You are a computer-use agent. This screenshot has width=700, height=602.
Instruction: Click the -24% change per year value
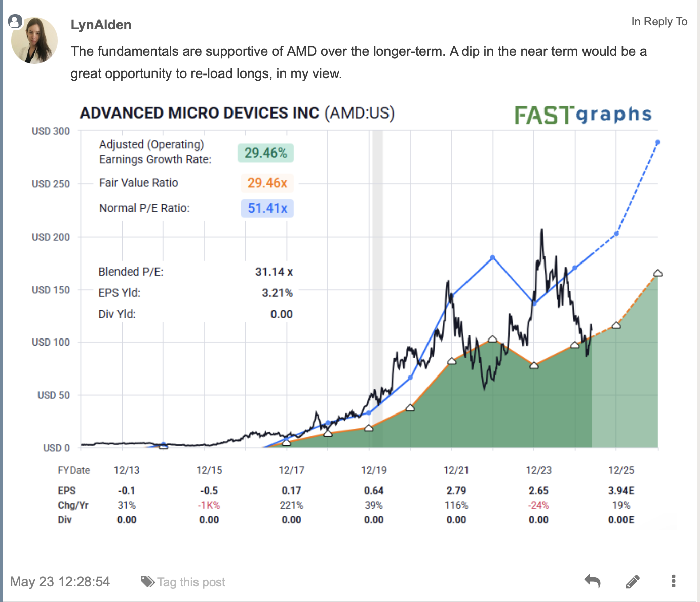point(538,505)
